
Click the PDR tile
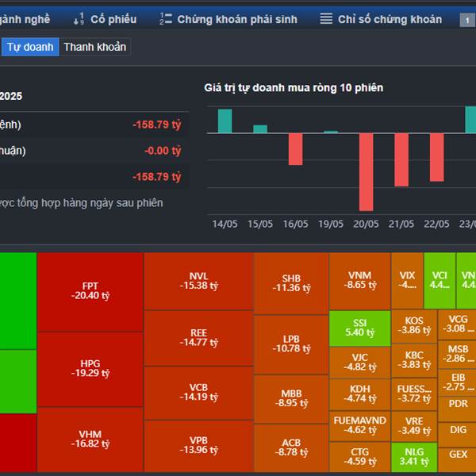458,409
